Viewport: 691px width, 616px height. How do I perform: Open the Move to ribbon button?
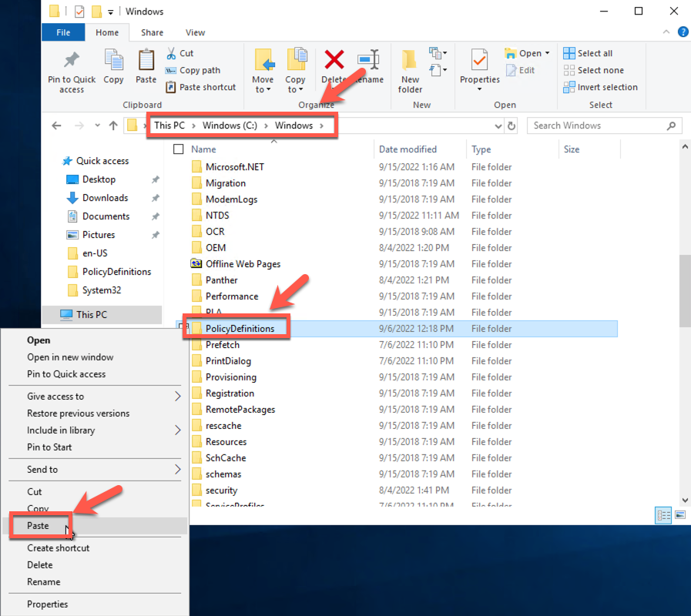click(263, 71)
